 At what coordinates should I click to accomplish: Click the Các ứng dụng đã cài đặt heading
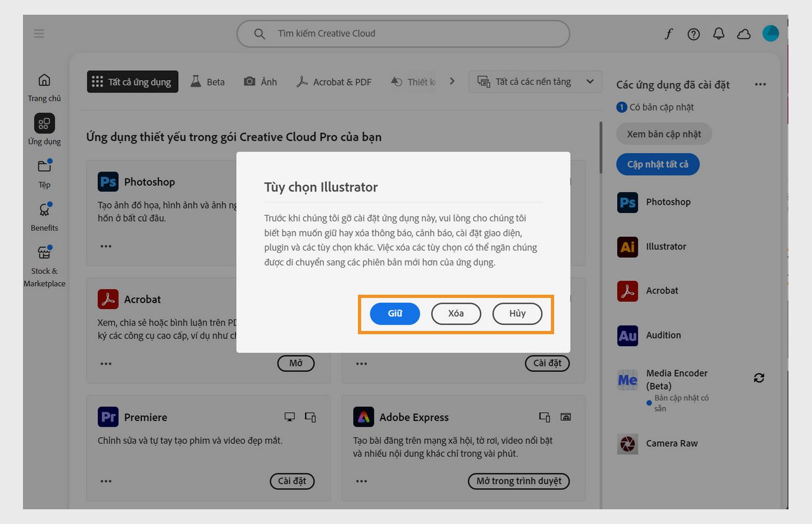[673, 85]
